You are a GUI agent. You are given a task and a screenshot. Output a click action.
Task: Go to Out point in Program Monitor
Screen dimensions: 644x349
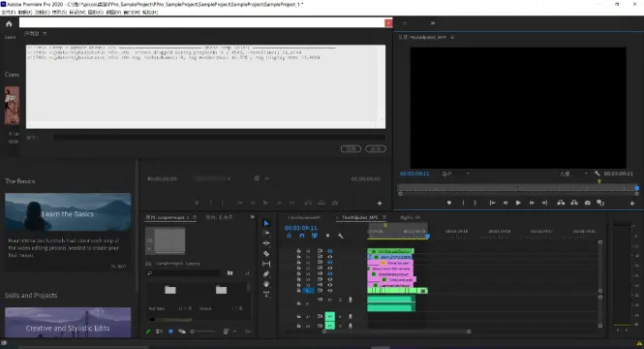click(544, 203)
